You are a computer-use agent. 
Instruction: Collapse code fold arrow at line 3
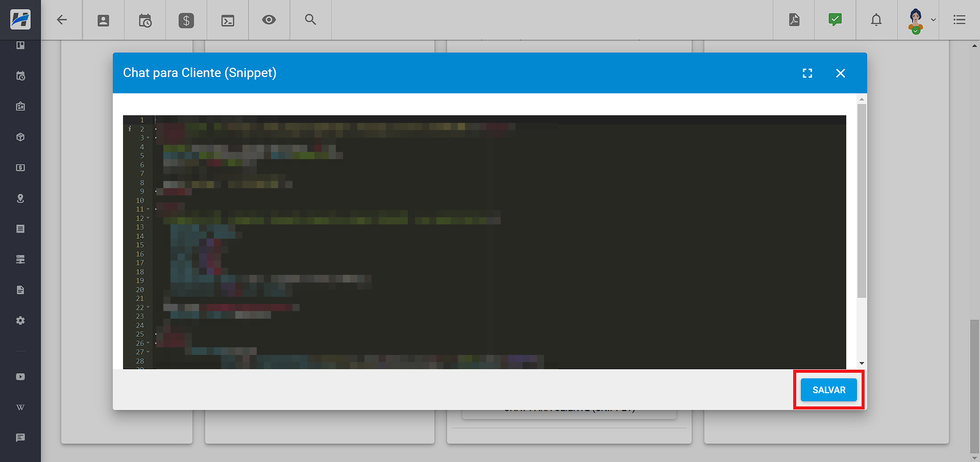[x=149, y=138]
